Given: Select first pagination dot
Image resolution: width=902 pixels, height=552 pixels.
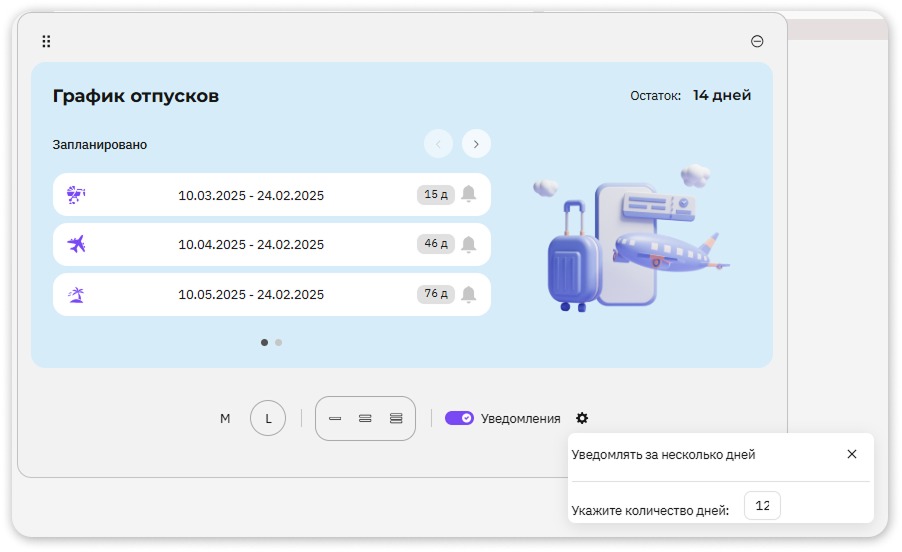Looking at the screenshot, I should click(265, 342).
